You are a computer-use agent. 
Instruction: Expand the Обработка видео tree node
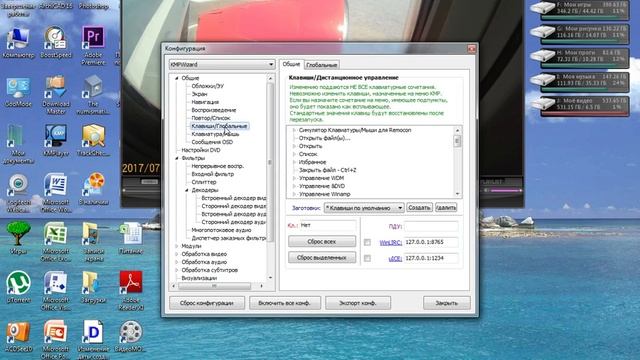(x=177, y=254)
